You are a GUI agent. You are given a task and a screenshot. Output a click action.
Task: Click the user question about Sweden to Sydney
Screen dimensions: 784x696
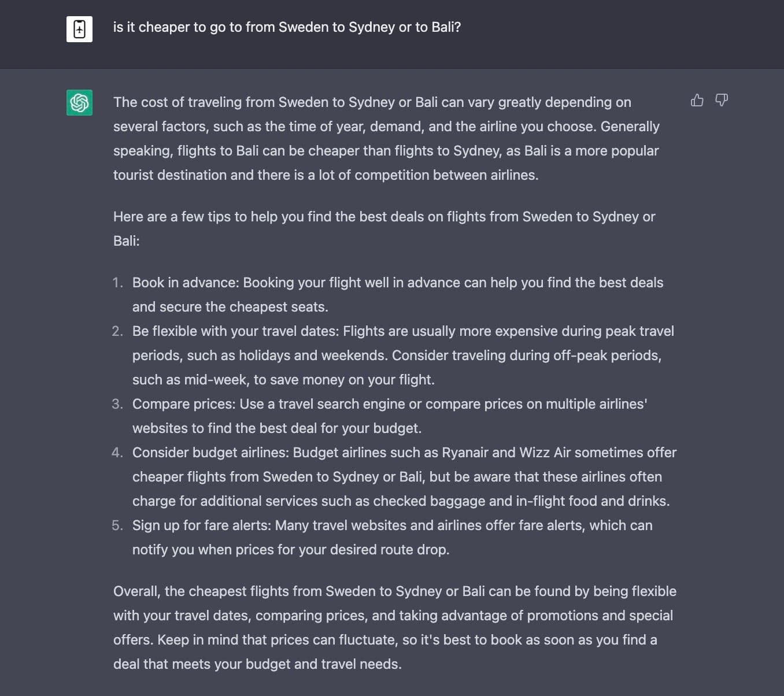pos(287,27)
